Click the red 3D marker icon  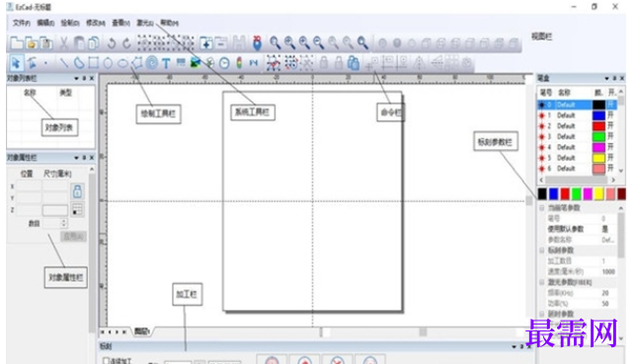(x=257, y=43)
